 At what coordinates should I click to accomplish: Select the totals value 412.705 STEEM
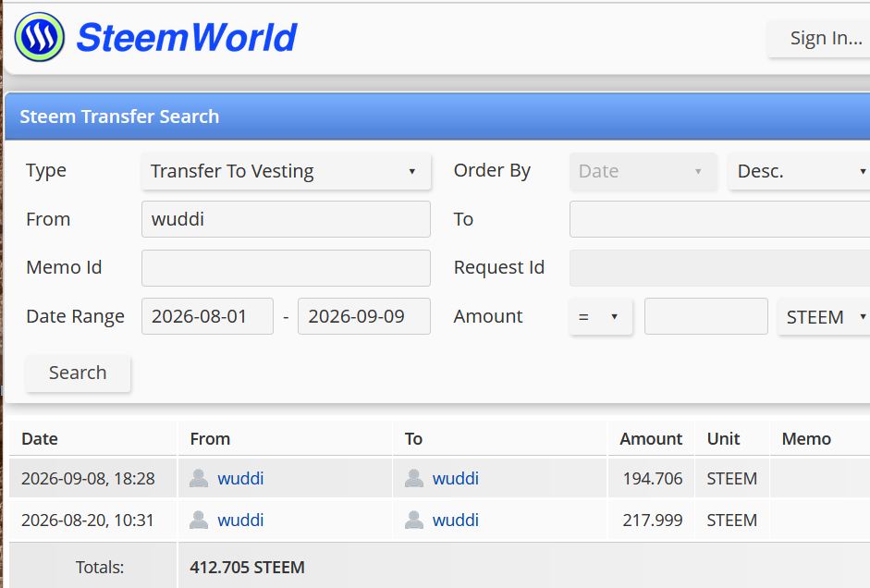click(247, 567)
